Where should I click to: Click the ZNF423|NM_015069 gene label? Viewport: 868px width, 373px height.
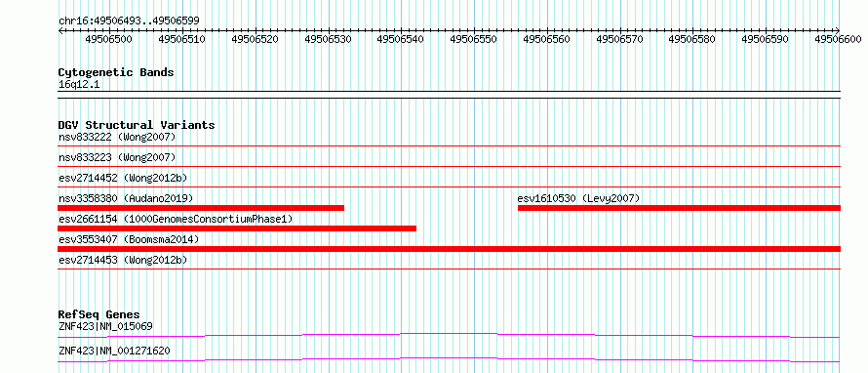pos(105,326)
